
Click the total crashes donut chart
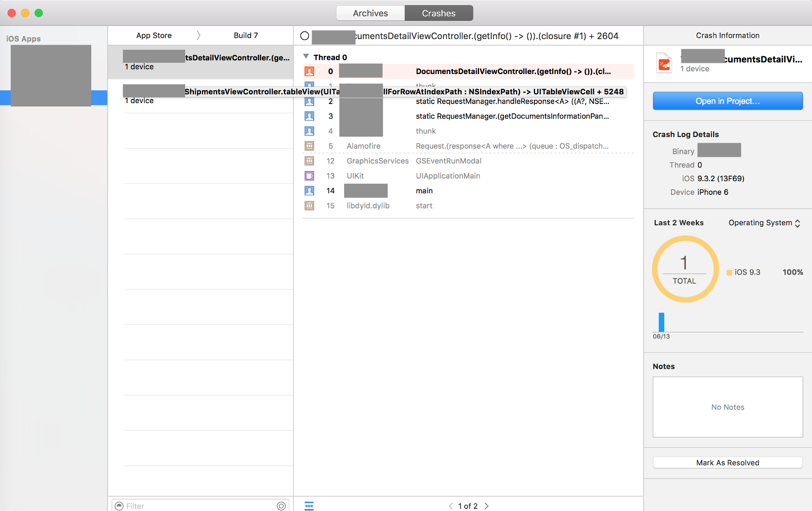pos(685,269)
